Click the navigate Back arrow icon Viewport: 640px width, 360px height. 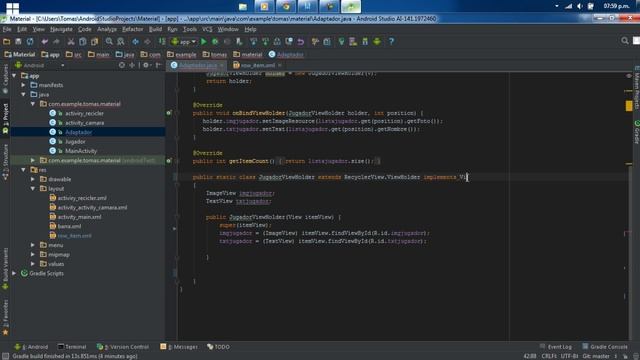136,42
